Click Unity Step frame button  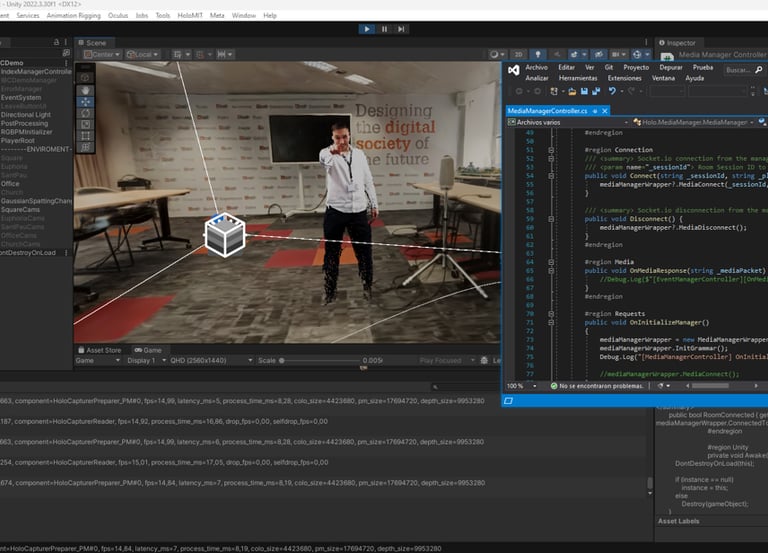click(401, 29)
